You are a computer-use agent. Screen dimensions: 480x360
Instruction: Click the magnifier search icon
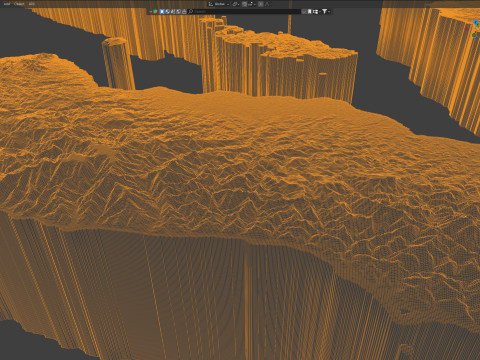coord(191,12)
